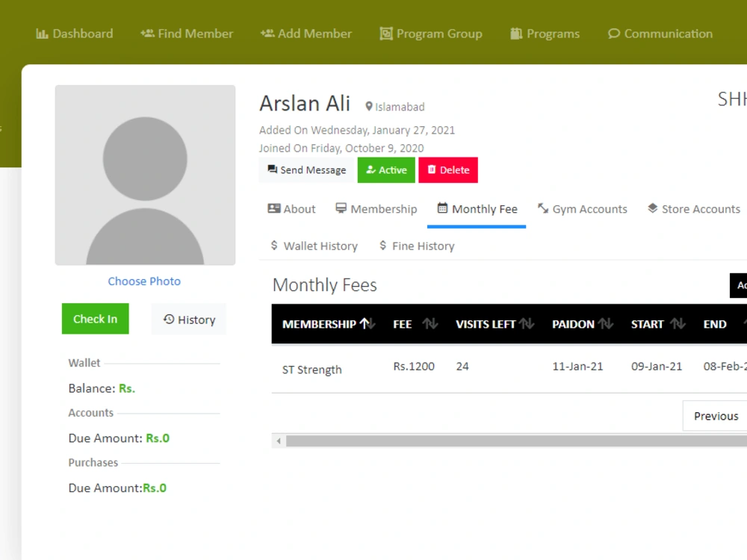Switch to the Membership tab
This screenshot has height=560, width=747.
(376, 209)
